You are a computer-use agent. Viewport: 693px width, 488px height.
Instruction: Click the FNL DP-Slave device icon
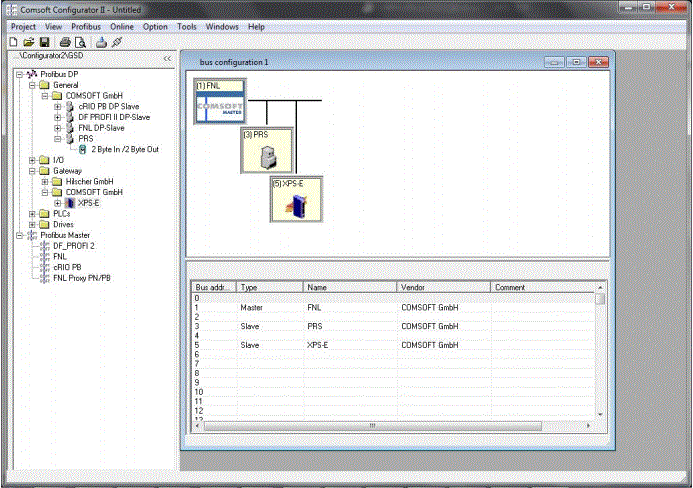click(x=69, y=128)
